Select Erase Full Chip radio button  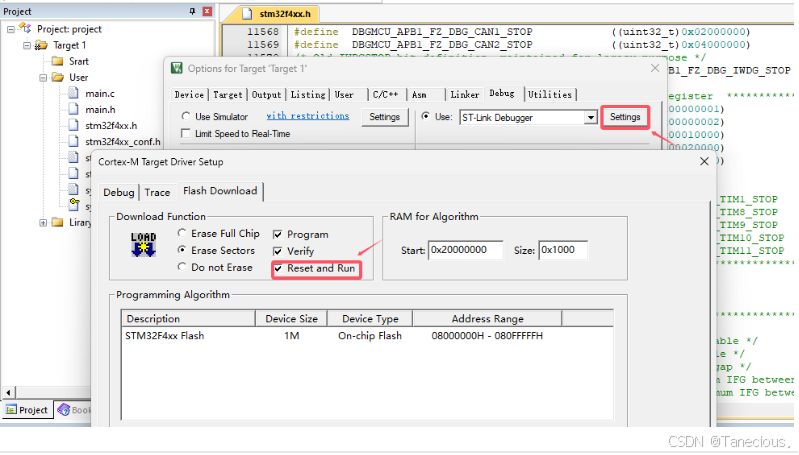(x=182, y=233)
